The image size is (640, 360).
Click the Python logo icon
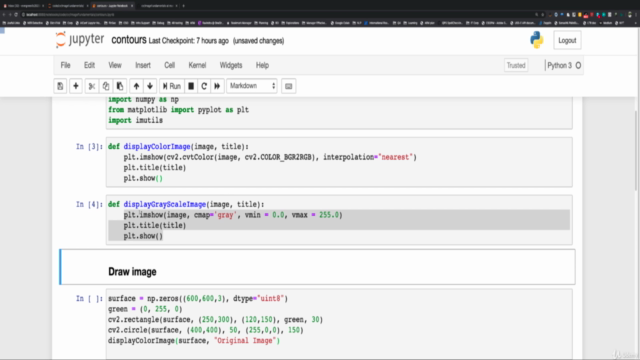click(537, 40)
